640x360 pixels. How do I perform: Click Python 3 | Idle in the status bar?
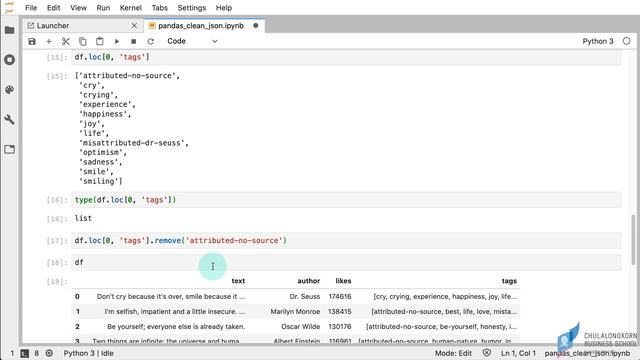coord(89,353)
